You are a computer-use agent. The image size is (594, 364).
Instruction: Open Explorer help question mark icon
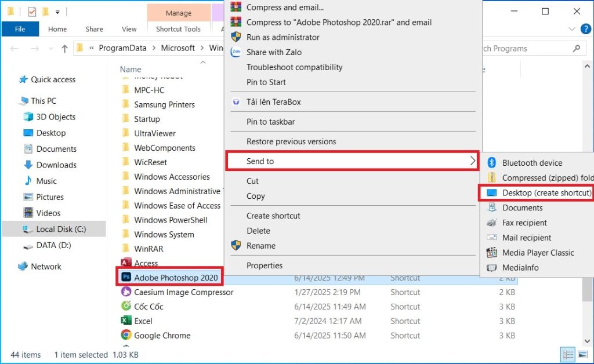[586, 29]
